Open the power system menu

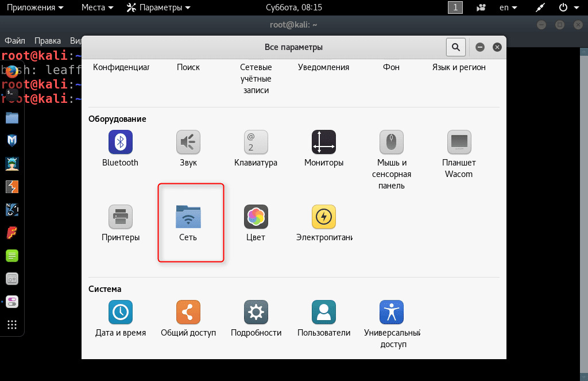569,7
